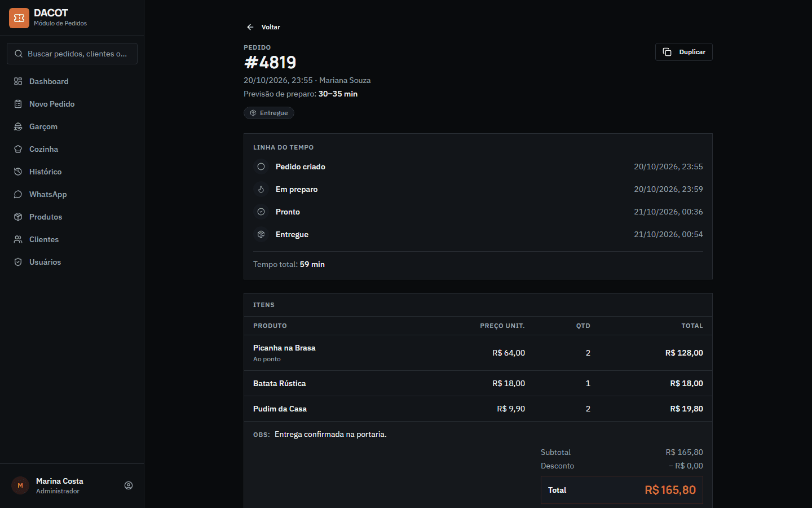Click the Pedido criado circle icon

click(261, 167)
